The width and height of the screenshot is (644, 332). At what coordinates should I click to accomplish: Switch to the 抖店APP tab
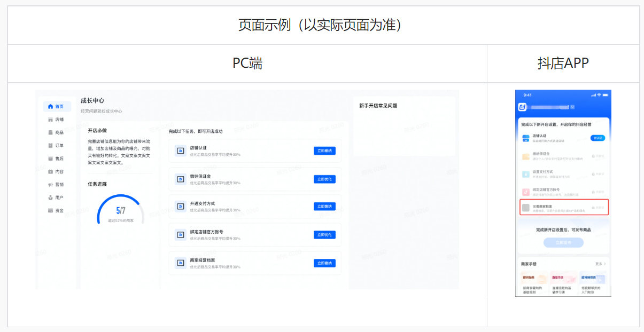tap(563, 63)
